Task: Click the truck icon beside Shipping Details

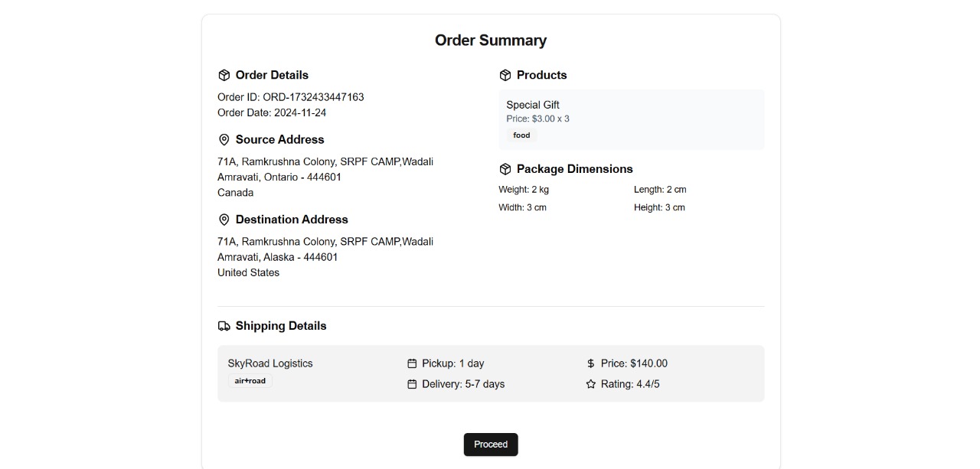Action: [x=224, y=326]
